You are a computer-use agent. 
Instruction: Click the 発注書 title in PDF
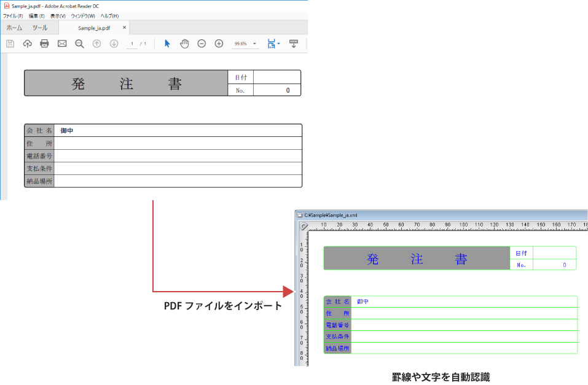click(127, 84)
